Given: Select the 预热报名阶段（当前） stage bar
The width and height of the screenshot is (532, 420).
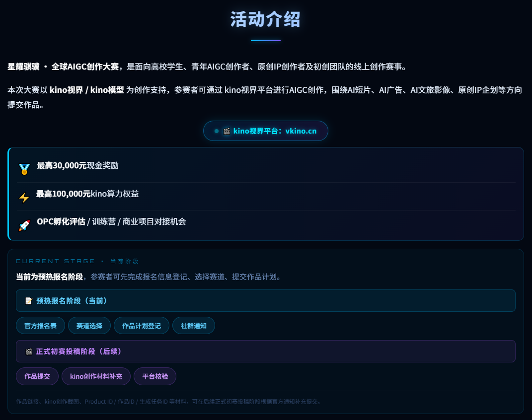Looking at the screenshot, I should (x=266, y=301).
